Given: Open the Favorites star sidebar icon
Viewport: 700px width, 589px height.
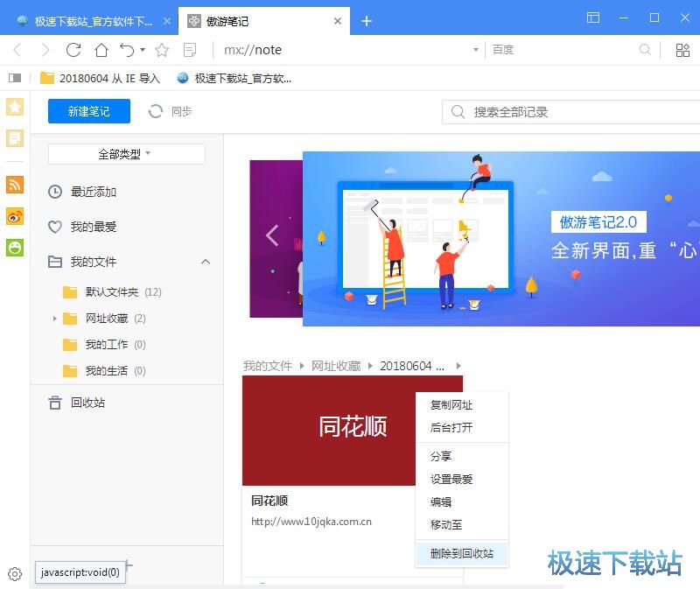Looking at the screenshot, I should tap(15, 107).
